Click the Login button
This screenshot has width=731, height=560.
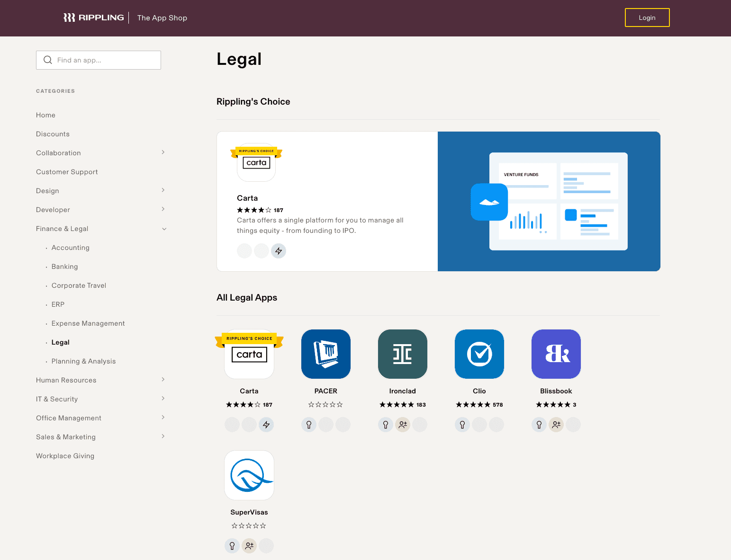[647, 18]
